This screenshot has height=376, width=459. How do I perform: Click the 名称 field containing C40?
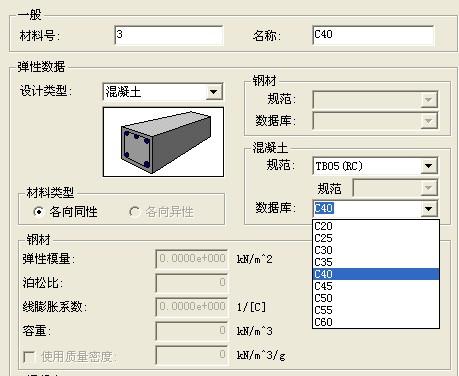pos(373,35)
